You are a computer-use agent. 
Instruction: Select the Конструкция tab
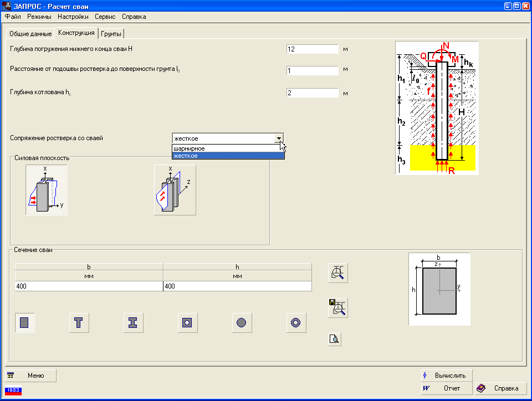(76, 33)
